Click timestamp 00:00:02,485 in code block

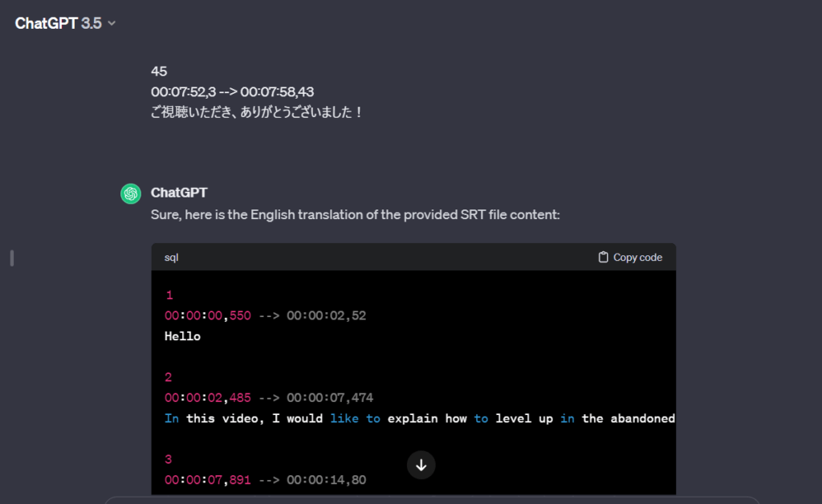point(208,398)
